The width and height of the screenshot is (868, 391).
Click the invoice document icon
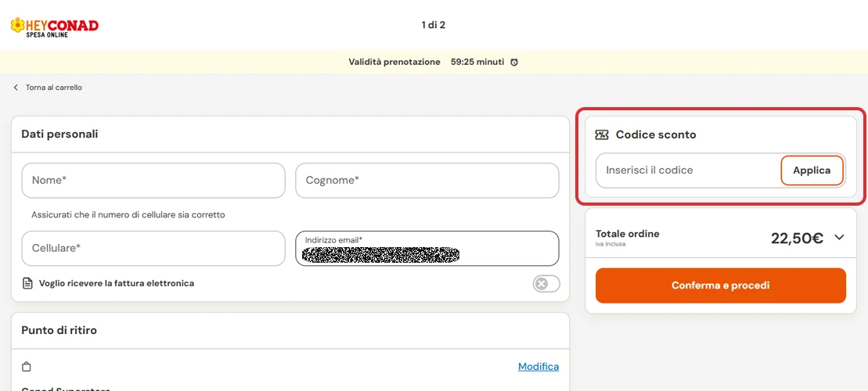[27, 283]
